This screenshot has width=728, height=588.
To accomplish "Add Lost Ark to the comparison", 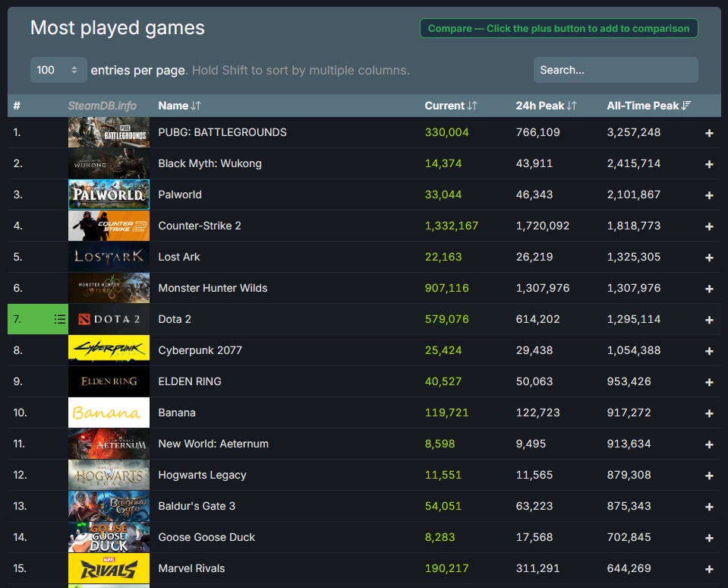I will tap(709, 258).
